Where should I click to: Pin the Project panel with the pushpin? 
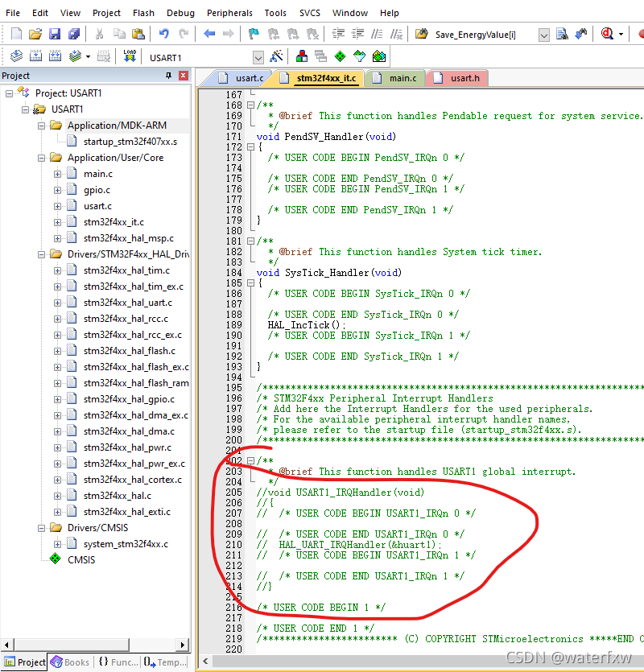pos(168,76)
